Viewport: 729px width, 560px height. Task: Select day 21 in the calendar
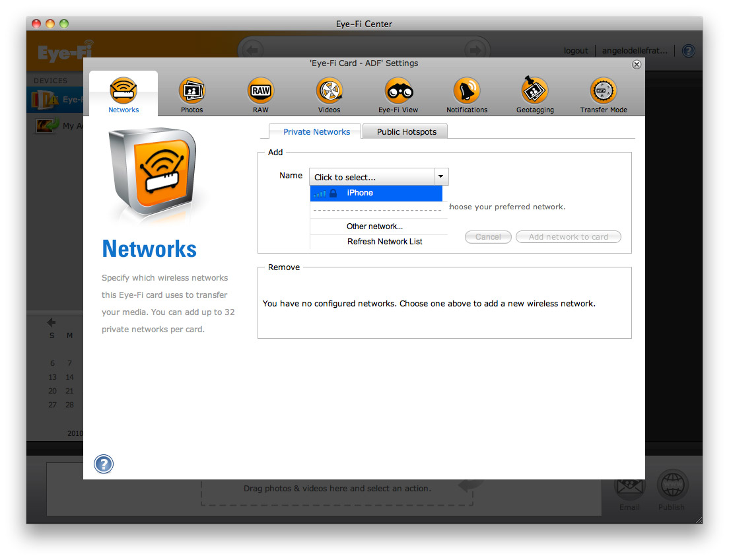click(x=69, y=391)
